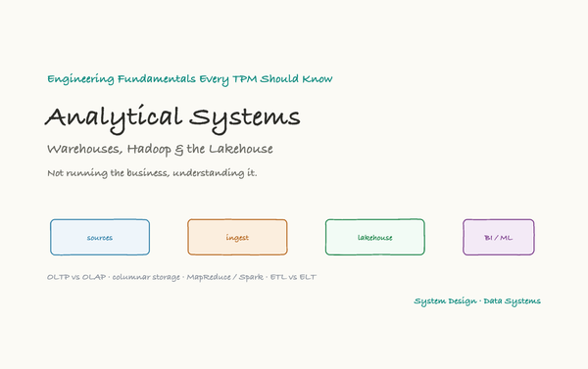
Task: Click the orange "ingest" box
Action: 237,237
